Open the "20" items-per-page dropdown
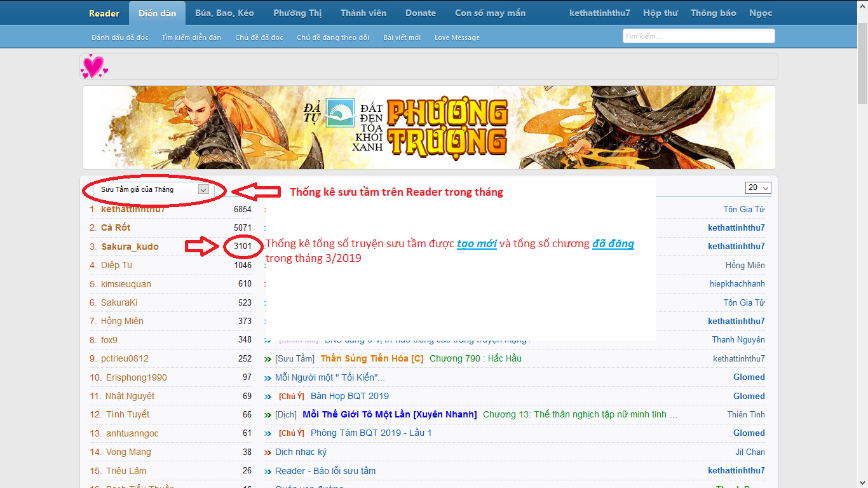Screen dimensions: 868x488 [759, 187]
